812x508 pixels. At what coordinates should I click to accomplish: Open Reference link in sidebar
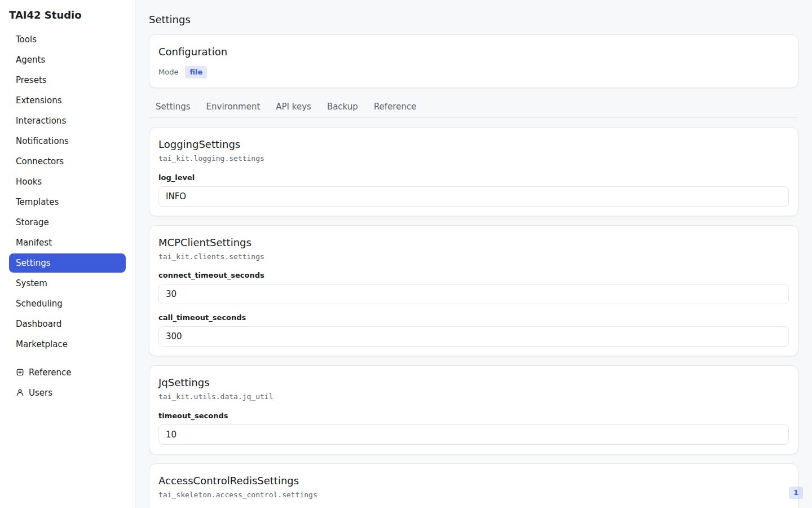pos(67,373)
